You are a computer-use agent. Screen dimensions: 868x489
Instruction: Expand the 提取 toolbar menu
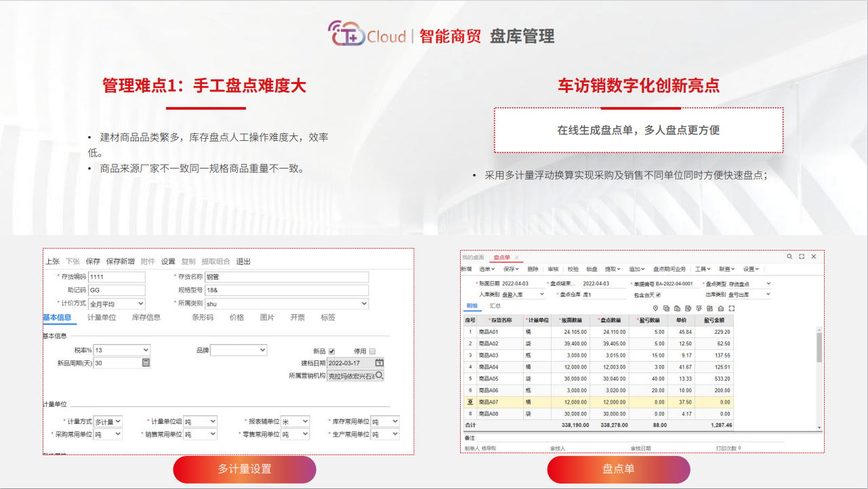[613, 269]
